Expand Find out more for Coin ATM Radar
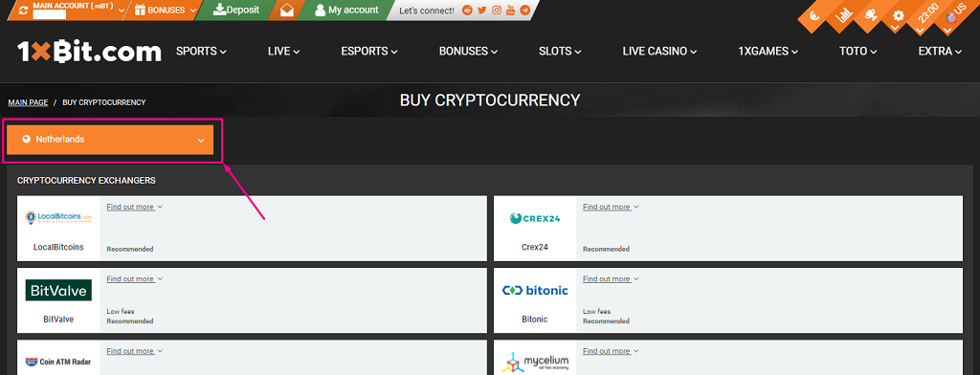980x375 pixels. (134, 351)
